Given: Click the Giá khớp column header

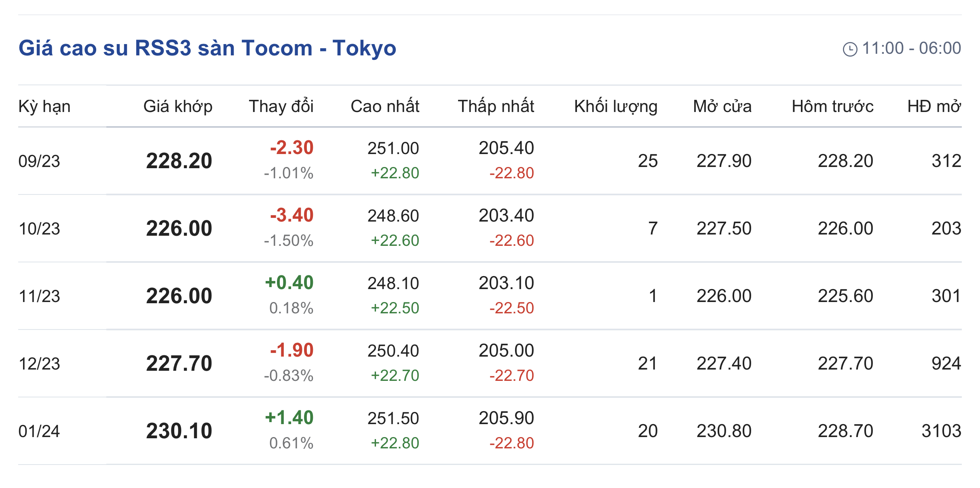Looking at the screenshot, I should click(177, 106).
